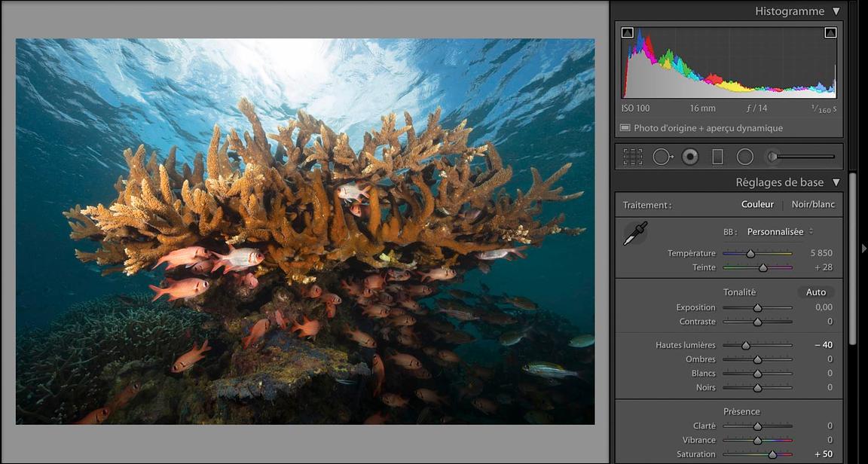
Task: Click the f/14 aperture readout
Action: pyautogui.click(x=757, y=108)
